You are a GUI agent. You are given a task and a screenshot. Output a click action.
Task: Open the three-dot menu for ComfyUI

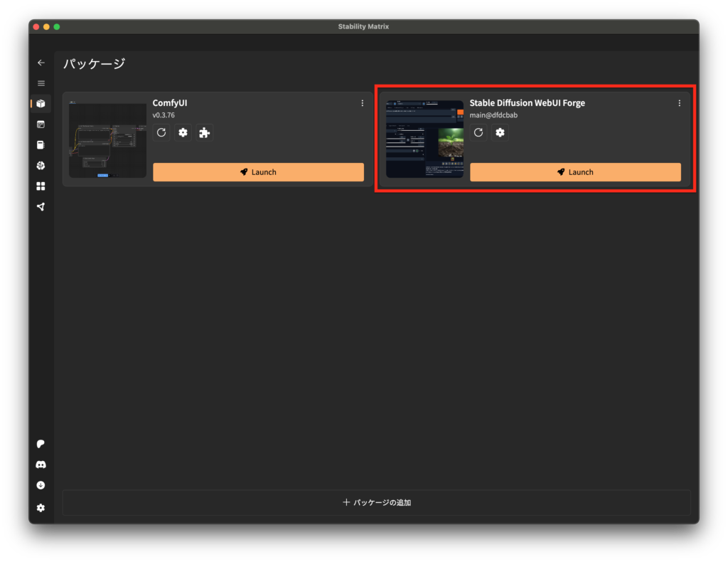pyautogui.click(x=362, y=103)
